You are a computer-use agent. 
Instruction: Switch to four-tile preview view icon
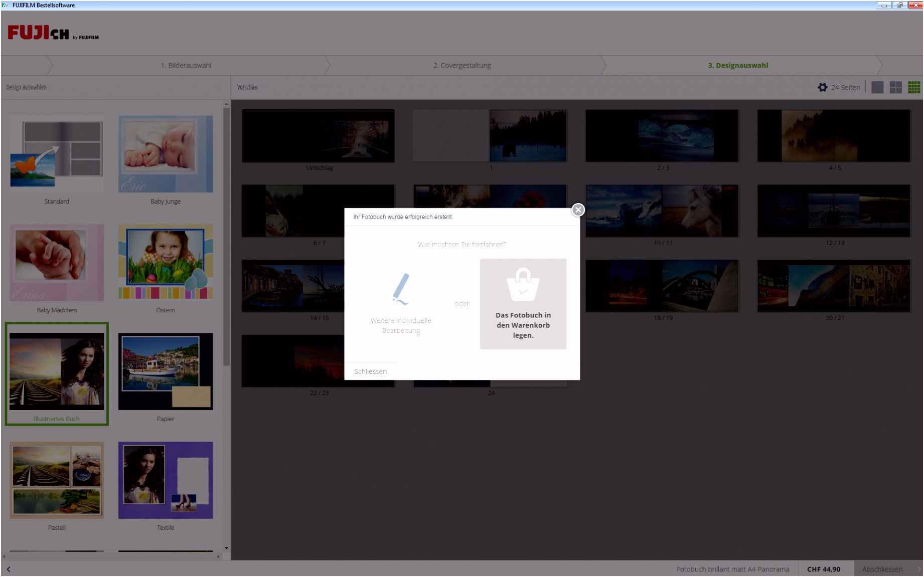[x=896, y=87]
